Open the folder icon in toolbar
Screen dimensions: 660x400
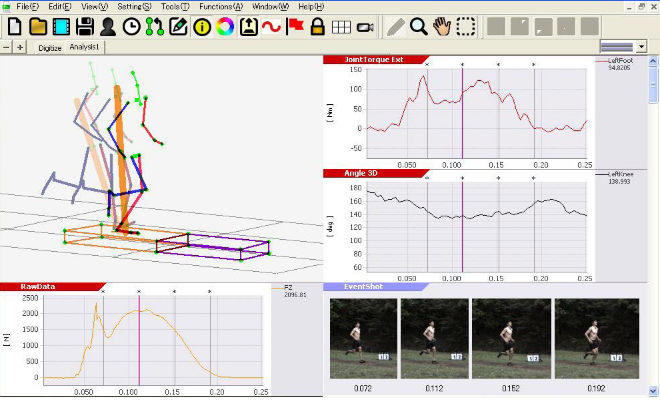coord(38,27)
